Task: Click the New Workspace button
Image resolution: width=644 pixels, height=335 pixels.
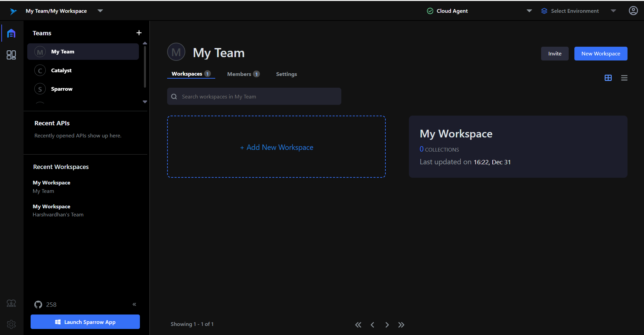Action: 601,54
